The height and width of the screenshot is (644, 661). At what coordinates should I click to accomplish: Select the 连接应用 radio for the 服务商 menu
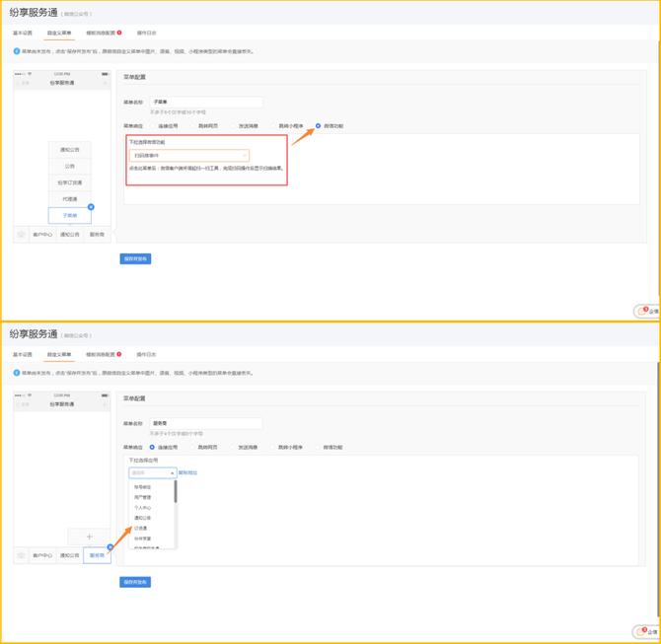152,447
